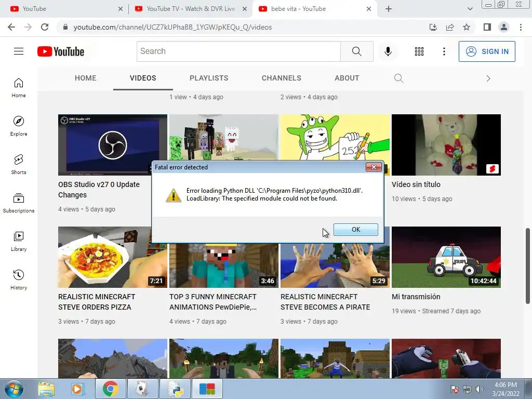This screenshot has height=399, width=532.
Task: Click the volume speaker tray icon
Action: (480, 389)
